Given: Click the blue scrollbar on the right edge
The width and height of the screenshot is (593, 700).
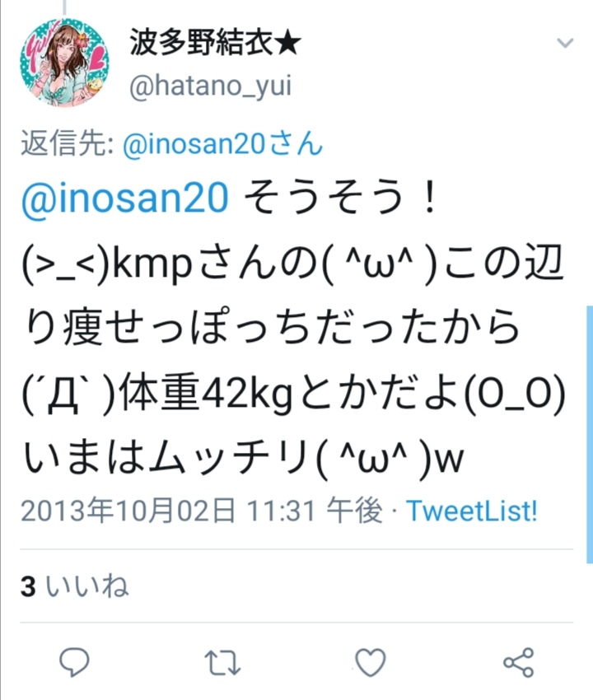Looking at the screenshot, I should (590, 434).
